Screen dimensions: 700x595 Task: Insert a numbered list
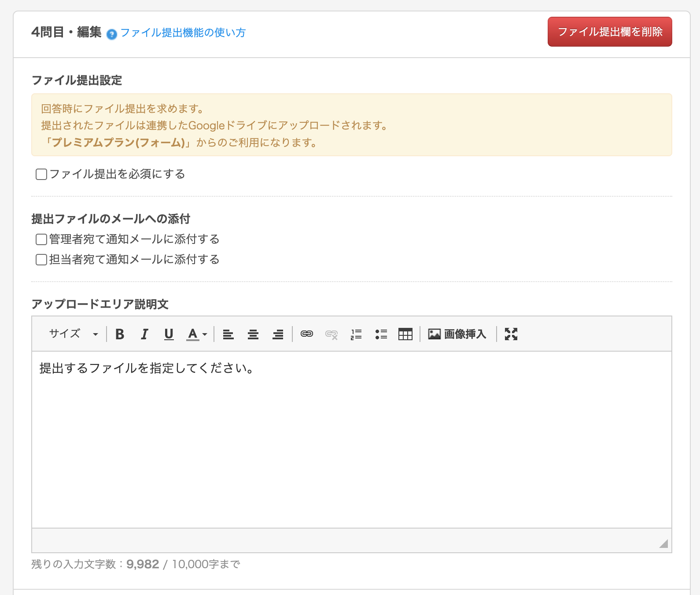(356, 334)
